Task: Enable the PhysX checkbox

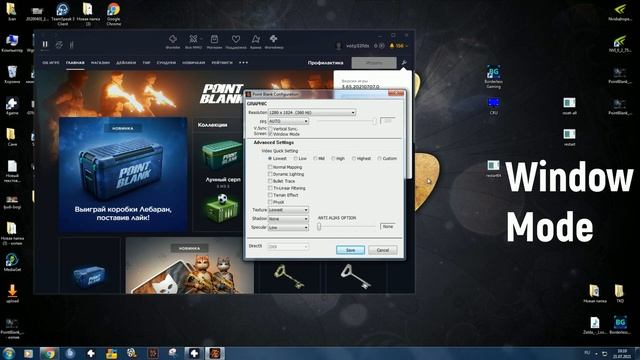Action: 270,202
